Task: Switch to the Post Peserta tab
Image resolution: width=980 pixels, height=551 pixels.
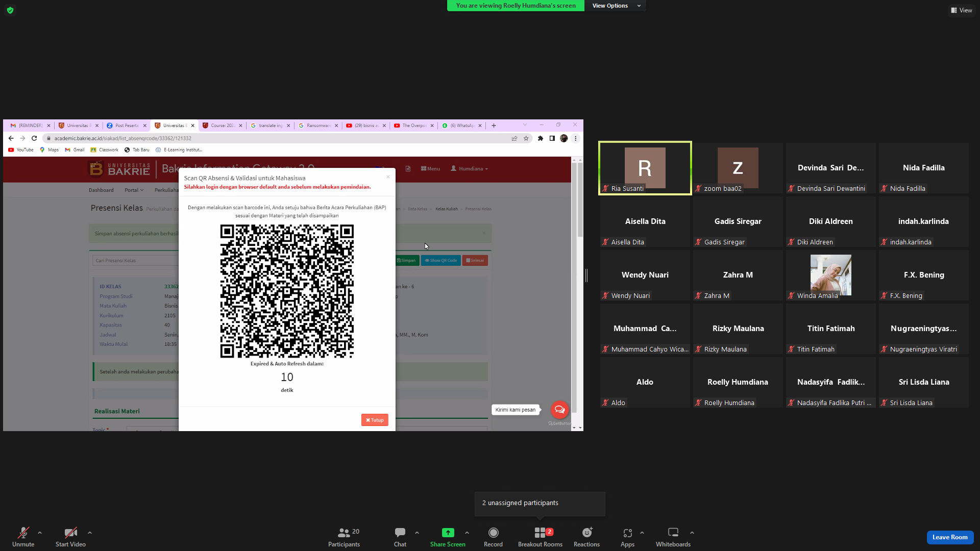Action: [x=126, y=126]
